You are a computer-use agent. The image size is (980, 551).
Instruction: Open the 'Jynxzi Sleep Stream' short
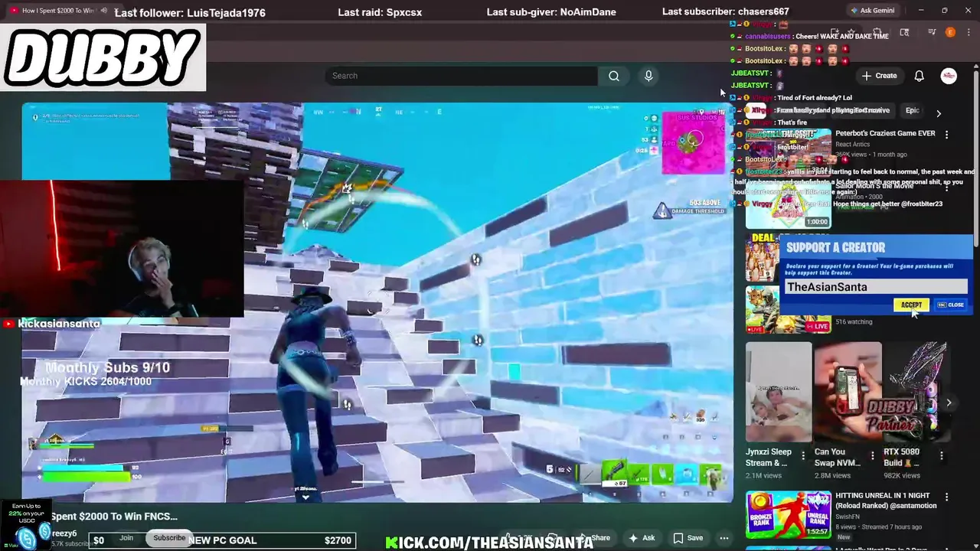[x=779, y=392]
